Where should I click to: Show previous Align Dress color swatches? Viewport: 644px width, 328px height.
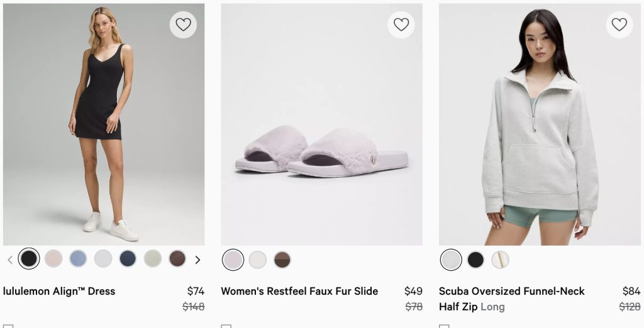(10, 260)
